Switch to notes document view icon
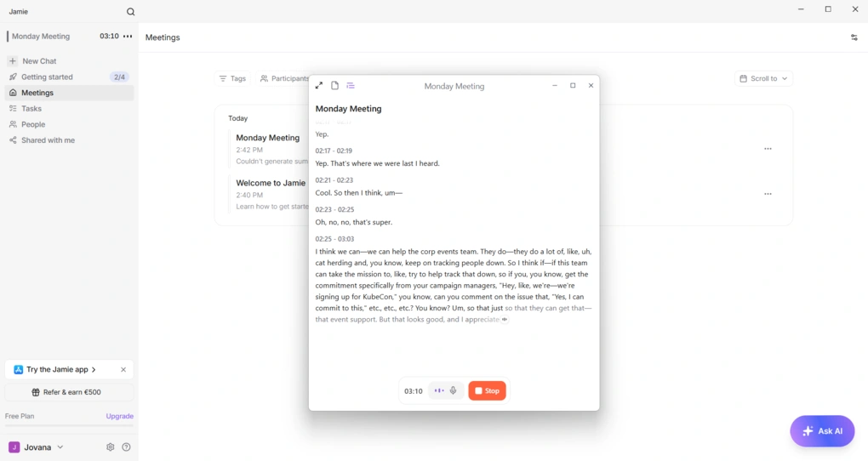The height and width of the screenshot is (461, 868). [335, 86]
